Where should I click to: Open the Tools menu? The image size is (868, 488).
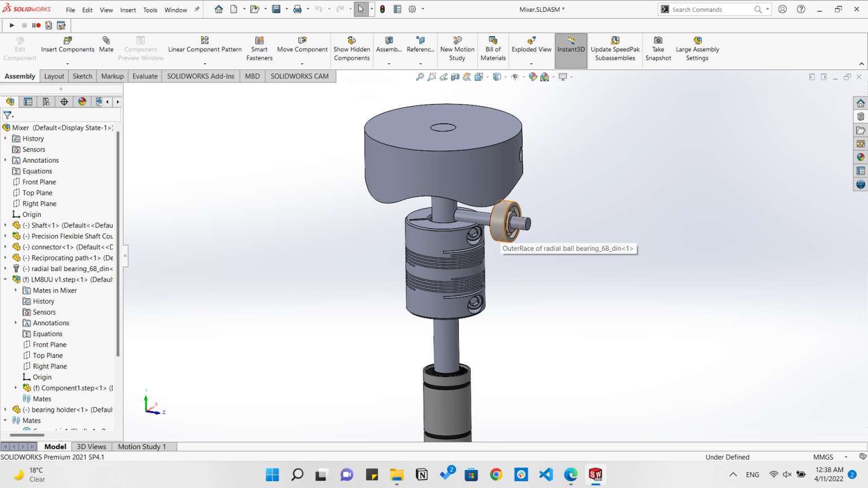(x=150, y=10)
